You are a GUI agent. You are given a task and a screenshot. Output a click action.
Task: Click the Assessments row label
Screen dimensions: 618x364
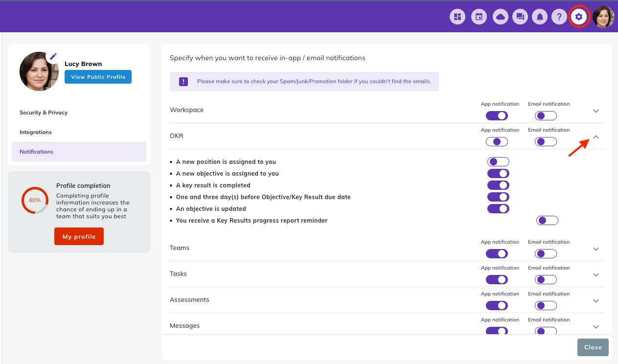coord(189,300)
